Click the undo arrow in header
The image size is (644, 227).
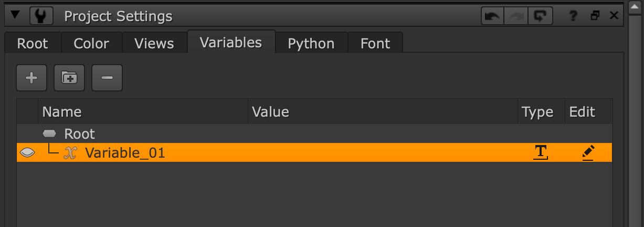[x=492, y=16]
